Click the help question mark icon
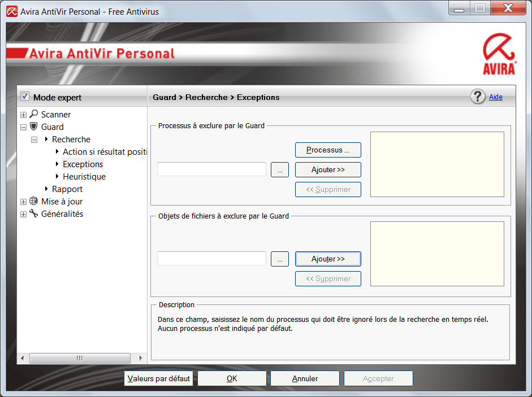532x397 pixels. (478, 97)
